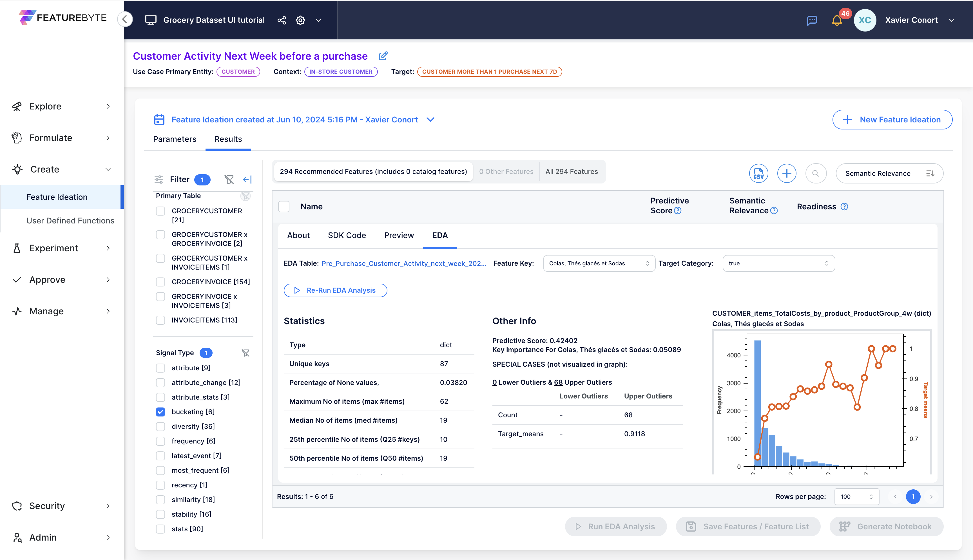This screenshot has width=973, height=560.
Task: Clear all filters icon next to Filter
Action: coord(229,179)
